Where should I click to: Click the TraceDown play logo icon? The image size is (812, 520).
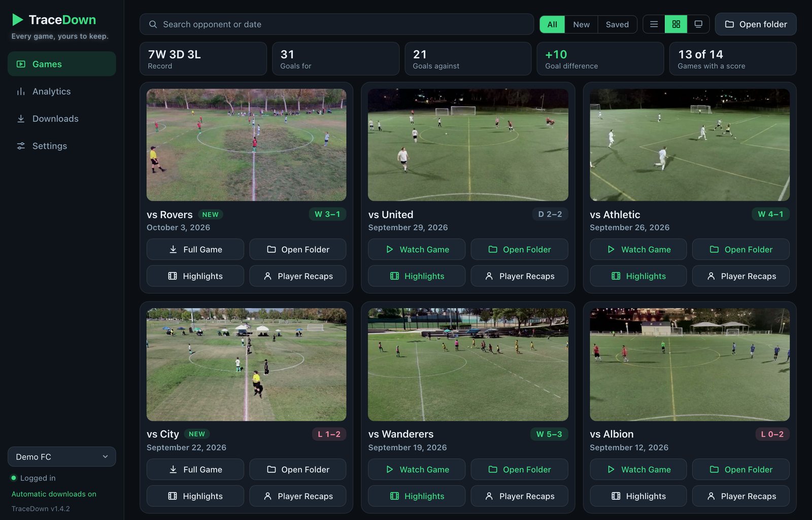[x=18, y=20]
